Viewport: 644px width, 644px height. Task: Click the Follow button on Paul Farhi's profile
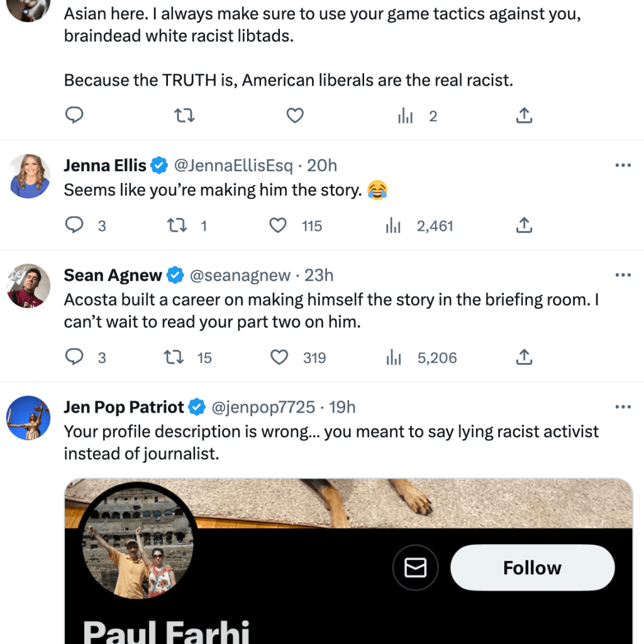coord(532,568)
